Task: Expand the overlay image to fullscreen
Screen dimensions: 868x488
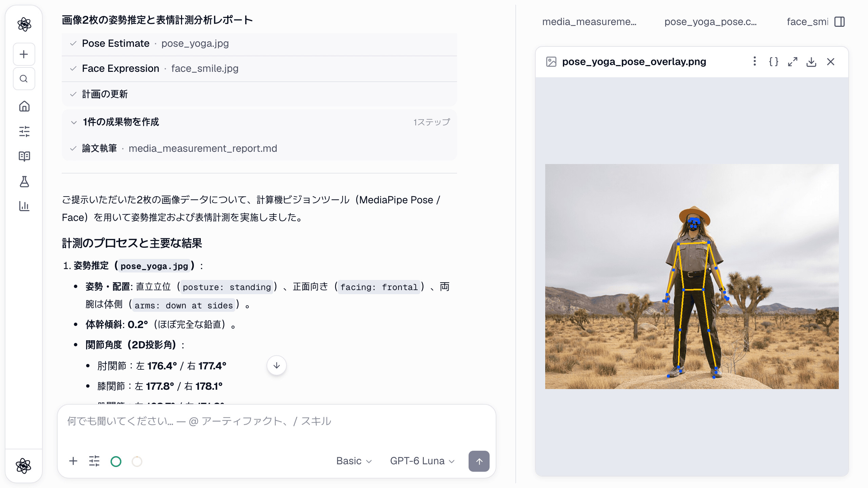Action: [x=792, y=62]
